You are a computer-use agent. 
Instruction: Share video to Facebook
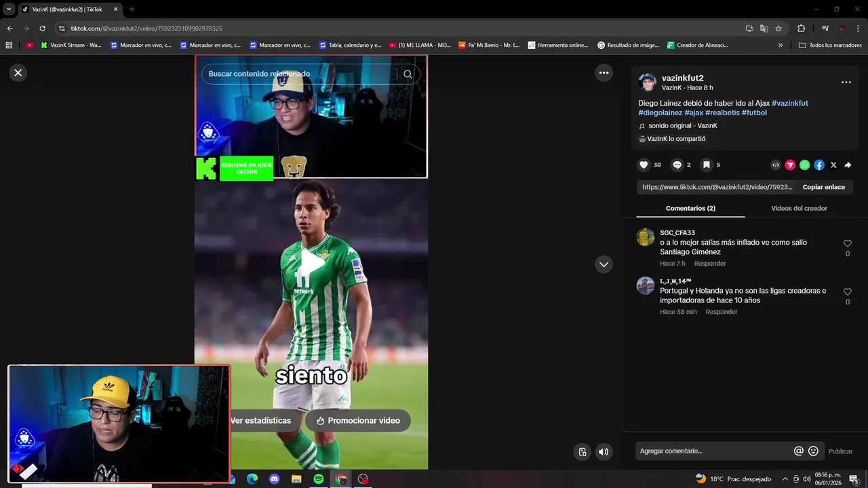pos(819,165)
